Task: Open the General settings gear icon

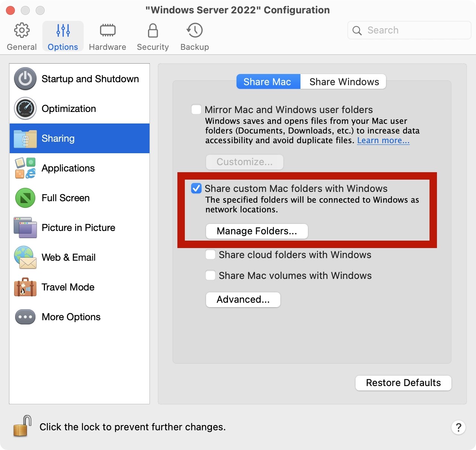Action: (x=22, y=30)
